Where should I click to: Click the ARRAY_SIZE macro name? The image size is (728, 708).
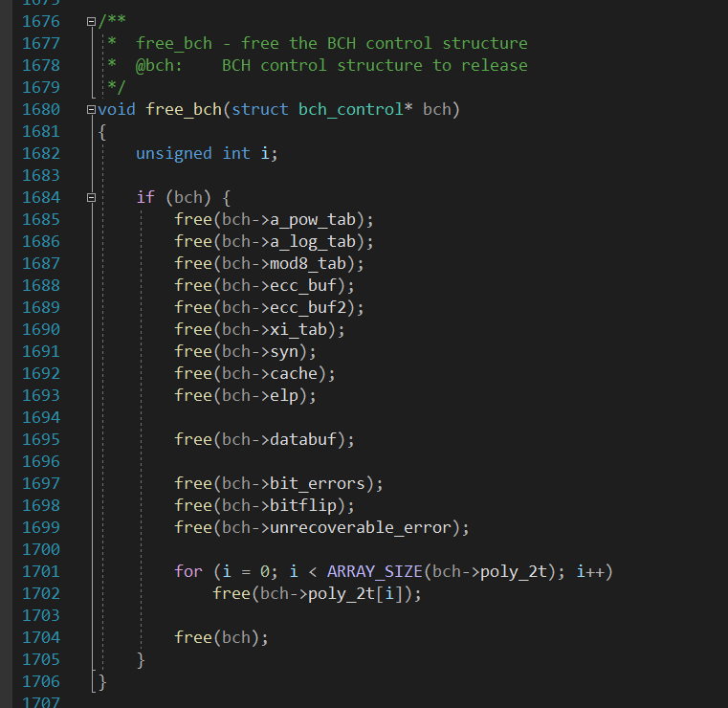coord(375,571)
